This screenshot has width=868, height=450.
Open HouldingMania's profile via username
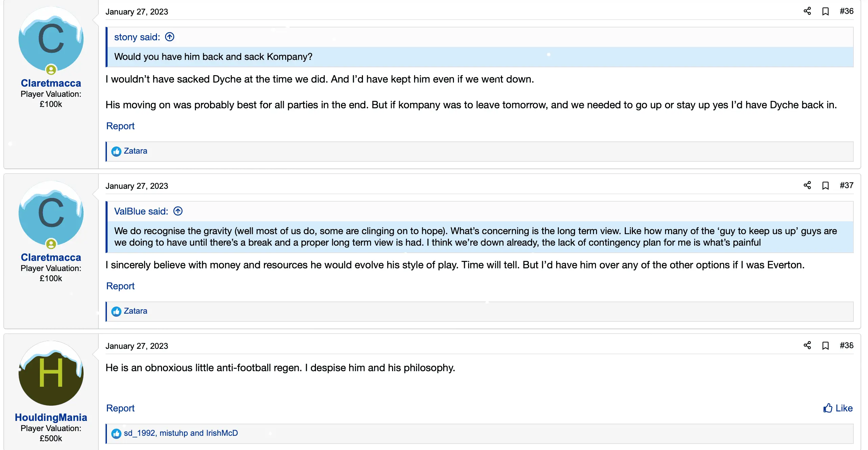coord(51,417)
